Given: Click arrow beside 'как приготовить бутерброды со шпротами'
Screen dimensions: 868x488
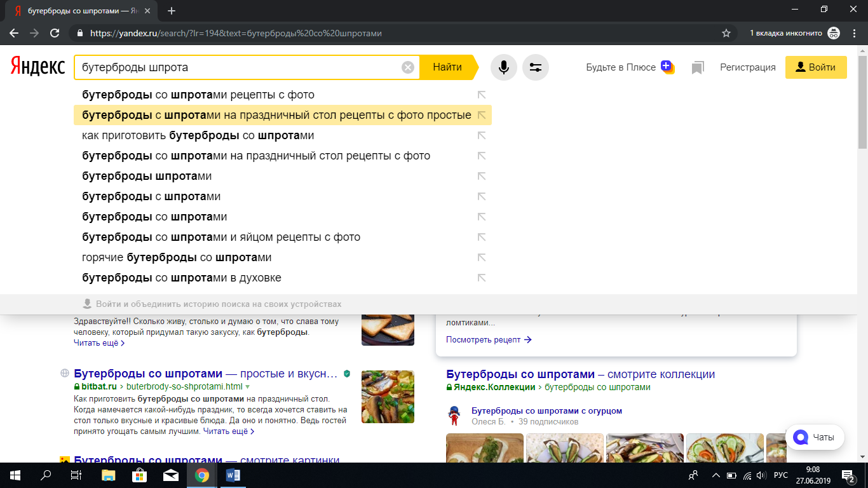Looking at the screenshot, I should [x=482, y=135].
